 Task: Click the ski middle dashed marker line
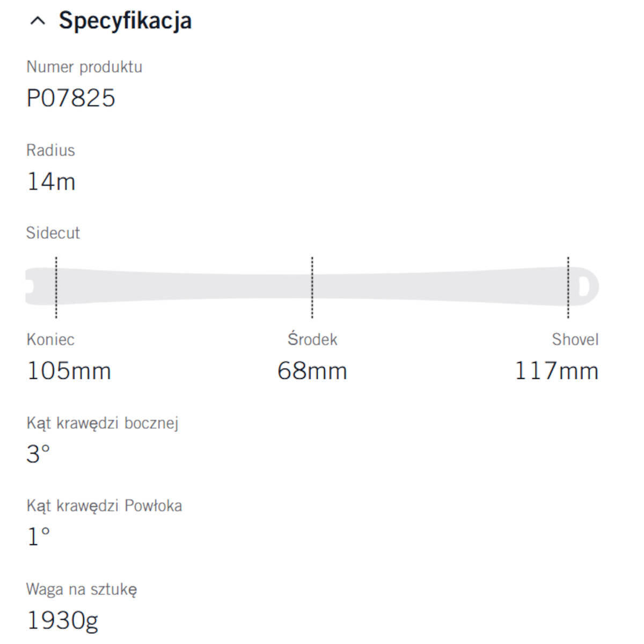tap(312, 287)
